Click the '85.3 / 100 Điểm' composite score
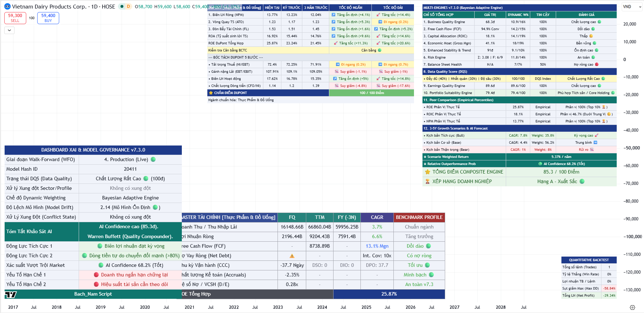Viewport: 644px width, 313px height. coord(561,172)
